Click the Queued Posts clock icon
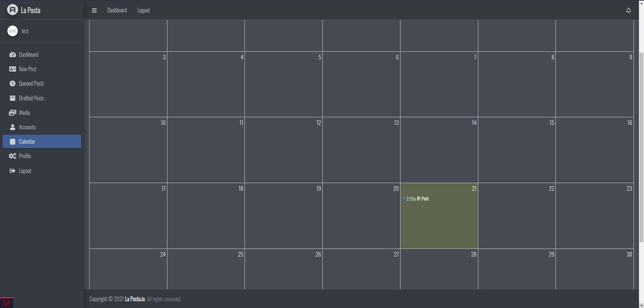 click(x=12, y=84)
